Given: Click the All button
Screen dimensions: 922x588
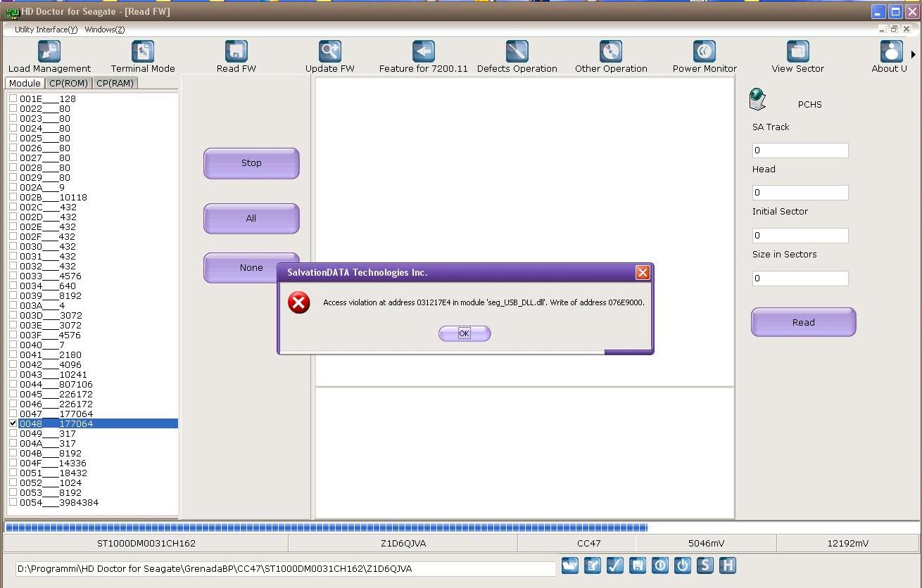Looking at the screenshot, I should pyautogui.click(x=251, y=219).
